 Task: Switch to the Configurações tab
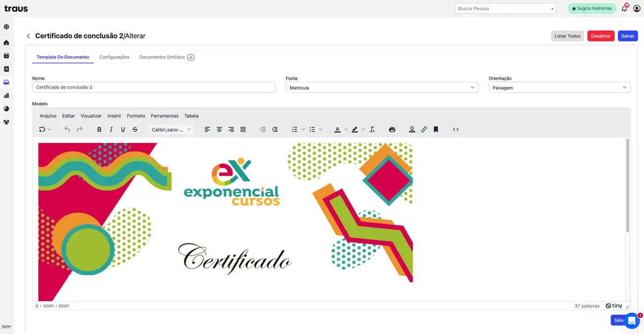click(114, 57)
